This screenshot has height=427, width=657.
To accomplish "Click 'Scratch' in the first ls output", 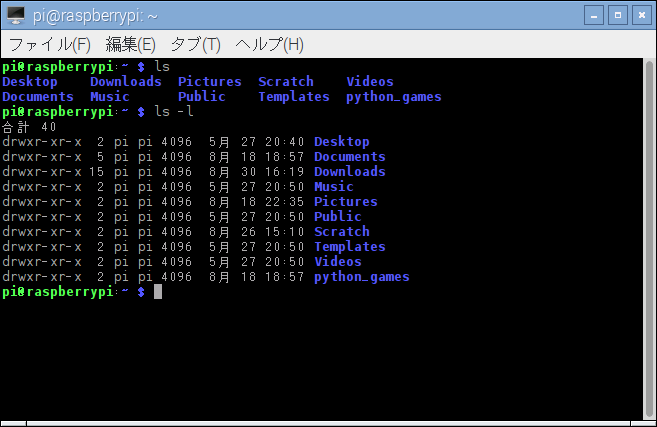I will tap(286, 82).
